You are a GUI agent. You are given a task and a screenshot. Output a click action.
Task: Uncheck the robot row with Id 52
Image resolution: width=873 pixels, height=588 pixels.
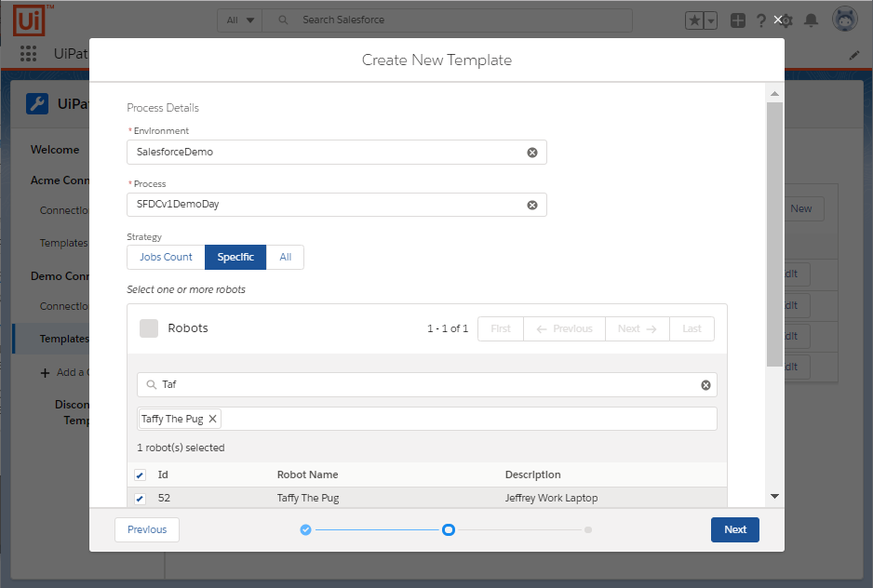point(141,499)
